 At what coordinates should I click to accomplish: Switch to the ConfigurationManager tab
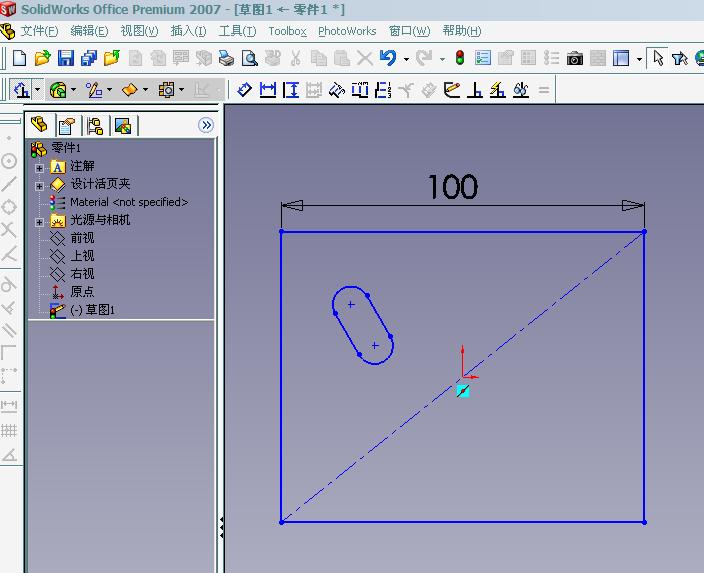click(x=95, y=126)
